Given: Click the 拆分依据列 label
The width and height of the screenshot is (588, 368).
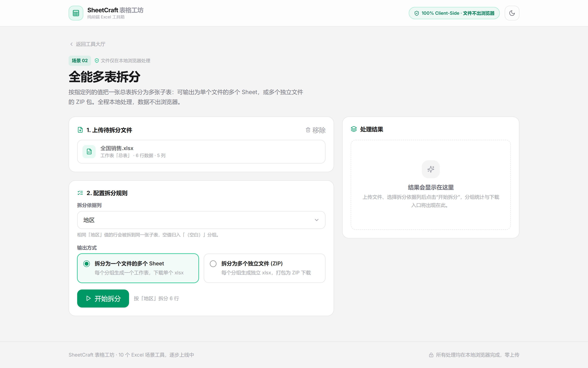Looking at the screenshot, I should point(89,205).
